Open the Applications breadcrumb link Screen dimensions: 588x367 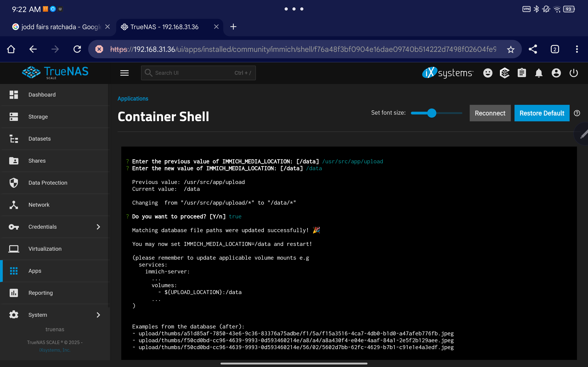133,99
